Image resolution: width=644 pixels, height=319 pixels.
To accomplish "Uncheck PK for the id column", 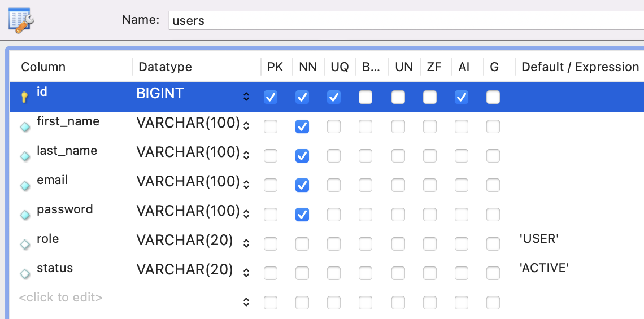I will (270, 97).
